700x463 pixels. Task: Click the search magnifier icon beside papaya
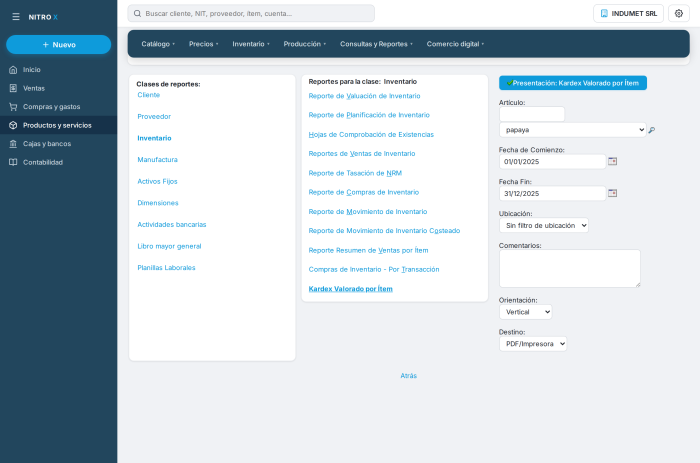[x=651, y=130]
